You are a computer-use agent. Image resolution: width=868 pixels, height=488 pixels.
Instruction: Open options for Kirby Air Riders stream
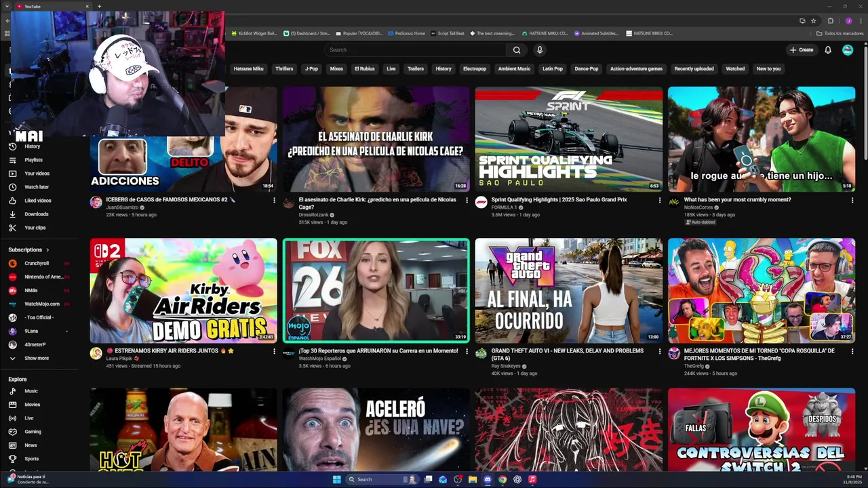pyautogui.click(x=274, y=352)
